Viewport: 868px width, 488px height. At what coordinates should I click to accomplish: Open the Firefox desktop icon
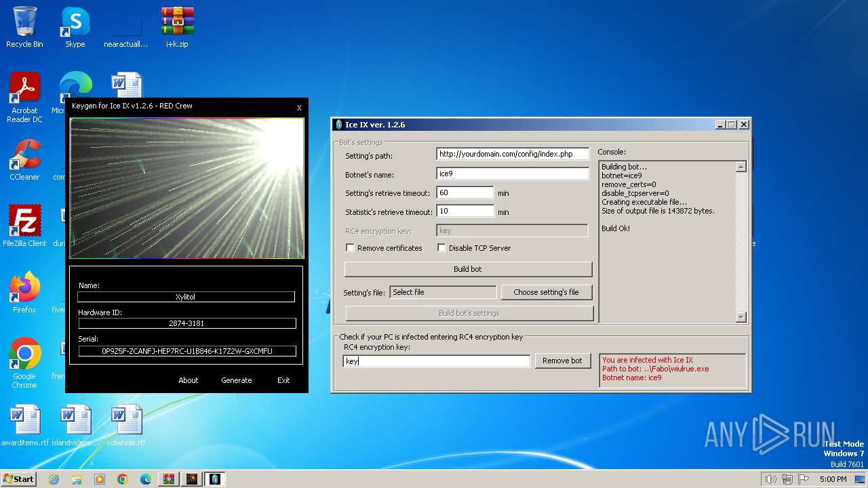pyautogui.click(x=24, y=292)
